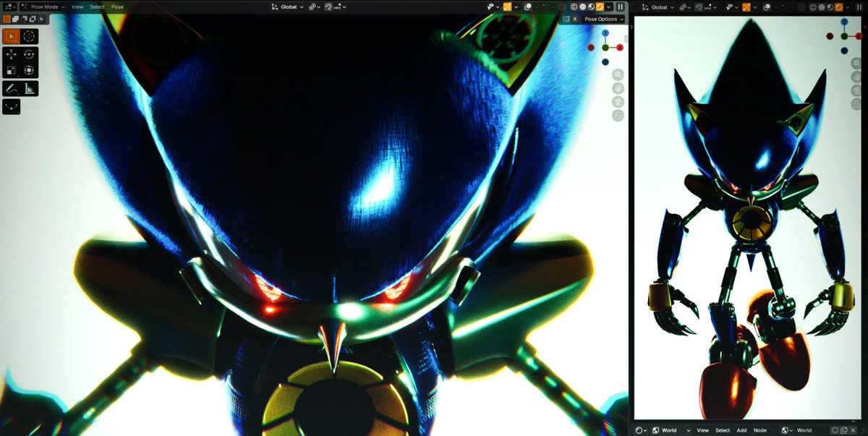Toggle camera view in left viewport

(618, 102)
